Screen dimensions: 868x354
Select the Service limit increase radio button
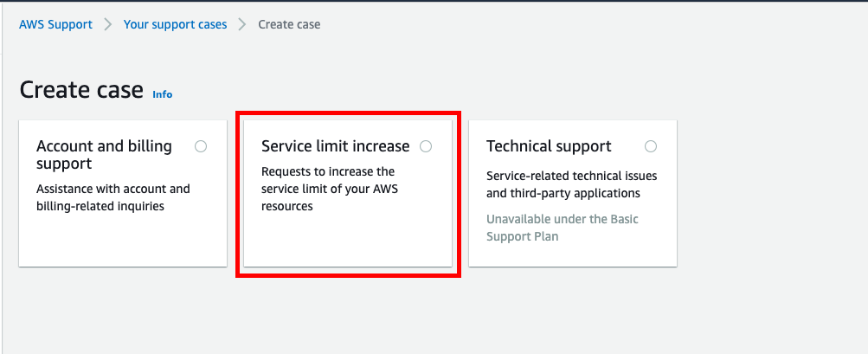point(426,146)
